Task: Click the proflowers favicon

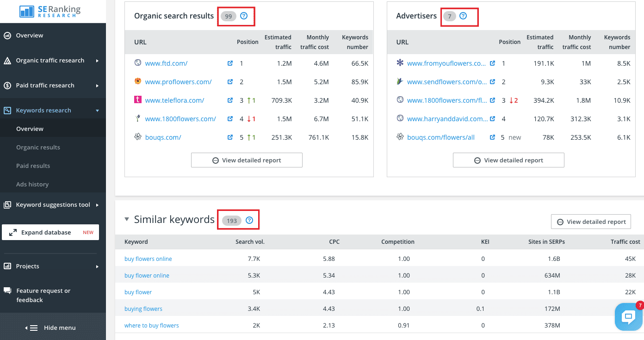Action: click(x=138, y=81)
